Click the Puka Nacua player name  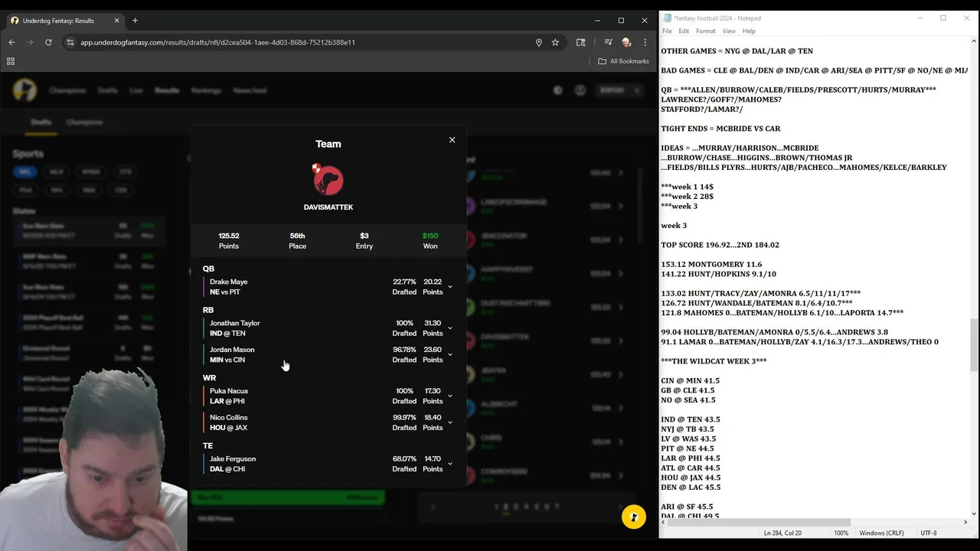tap(229, 391)
